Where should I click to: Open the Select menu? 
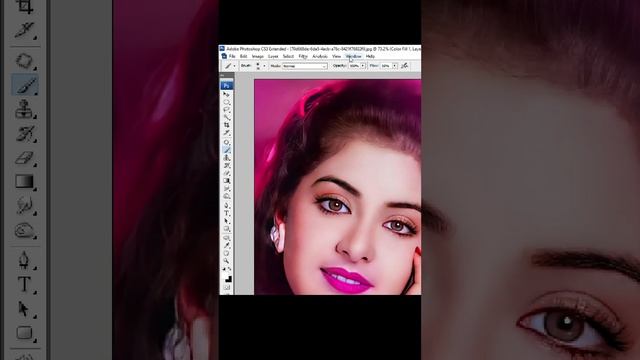pyautogui.click(x=288, y=56)
